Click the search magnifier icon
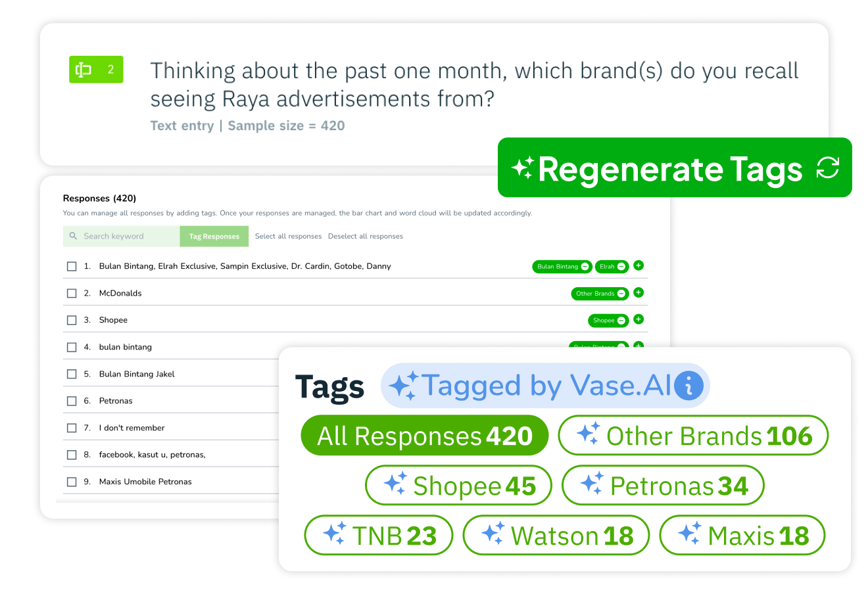868x598 pixels. click(74, 236)
